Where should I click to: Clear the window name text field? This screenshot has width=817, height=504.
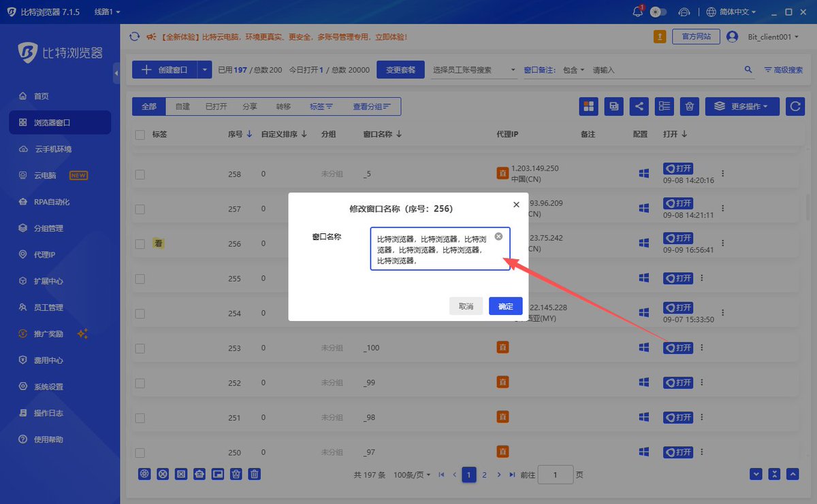(x=498, y=236)
